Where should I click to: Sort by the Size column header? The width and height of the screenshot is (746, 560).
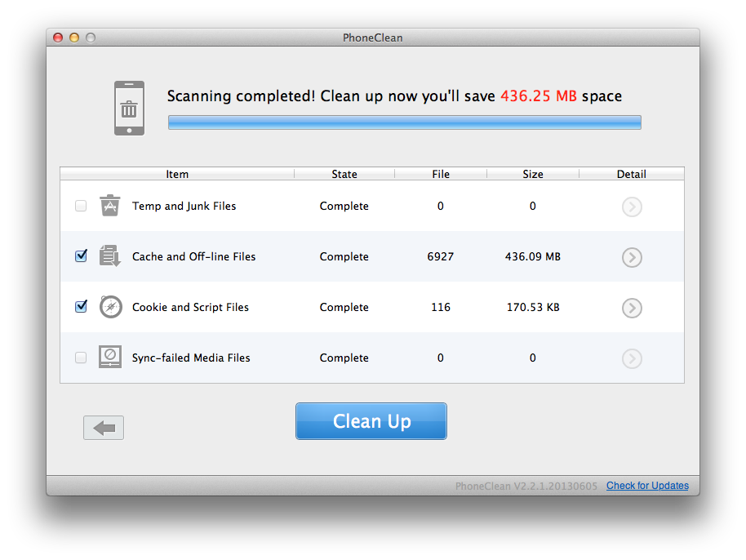click(532, 174)
